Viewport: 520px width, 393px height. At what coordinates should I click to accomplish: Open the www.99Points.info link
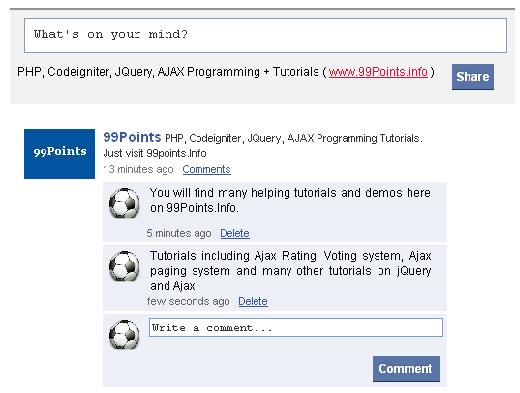coord(378,72)
